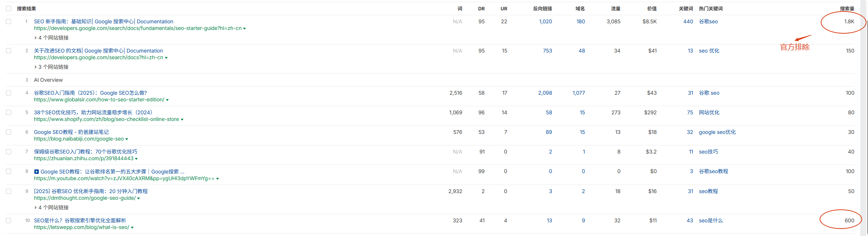Click the 反向链接 column header

point(542,9)
